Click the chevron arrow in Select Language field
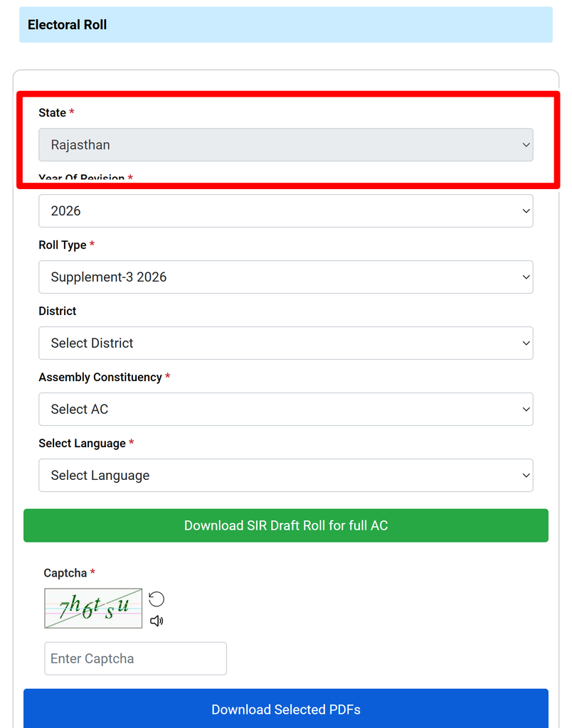The height and width of the screenshot is (728, 572). point(526,476)
